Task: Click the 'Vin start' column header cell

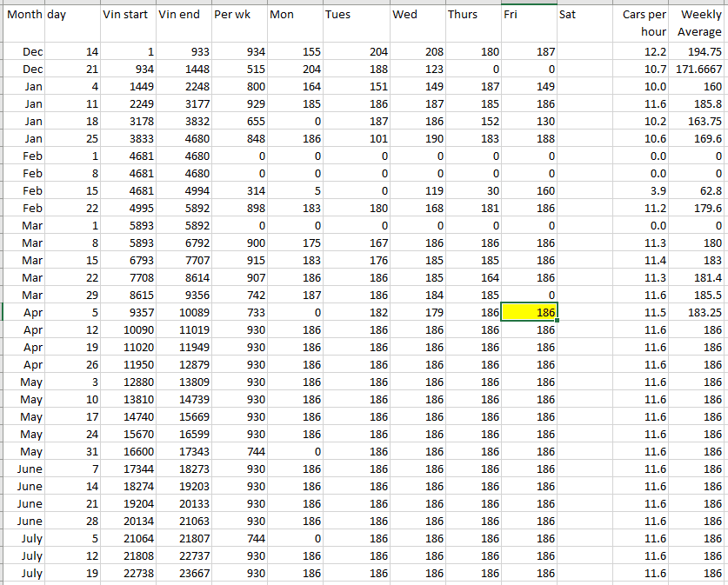Action: pos(128,16)
